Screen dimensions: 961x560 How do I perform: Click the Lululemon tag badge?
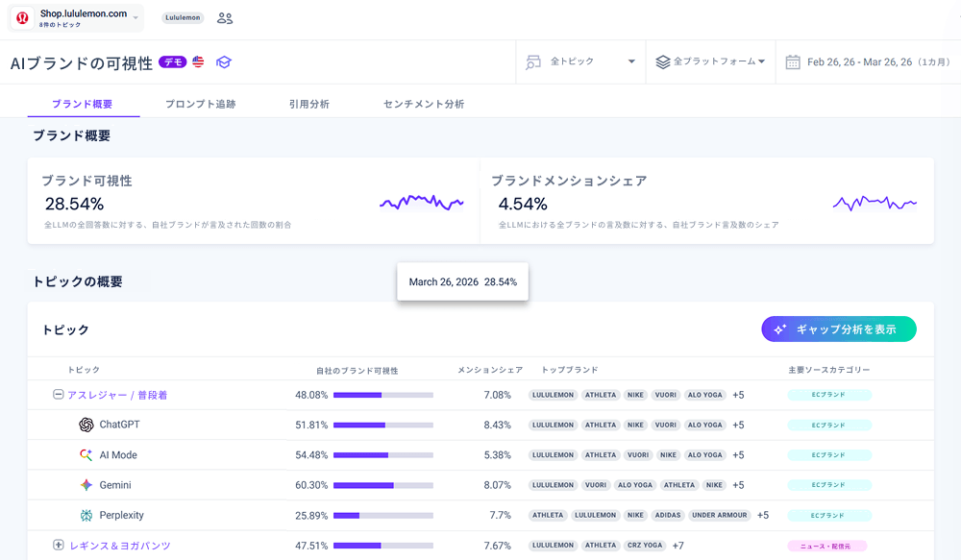click(183, 17)
